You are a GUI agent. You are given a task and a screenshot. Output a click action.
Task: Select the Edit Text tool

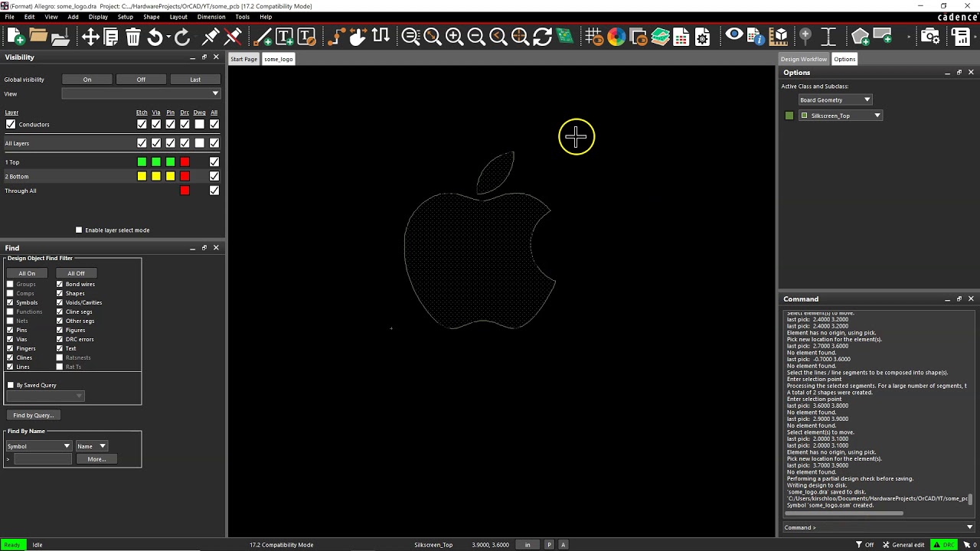(306, 36)
